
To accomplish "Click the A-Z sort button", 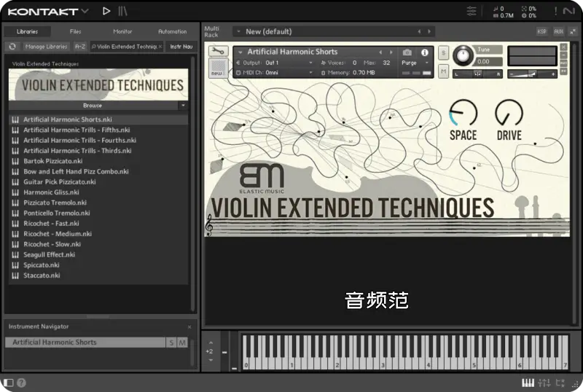I will 80,47.
